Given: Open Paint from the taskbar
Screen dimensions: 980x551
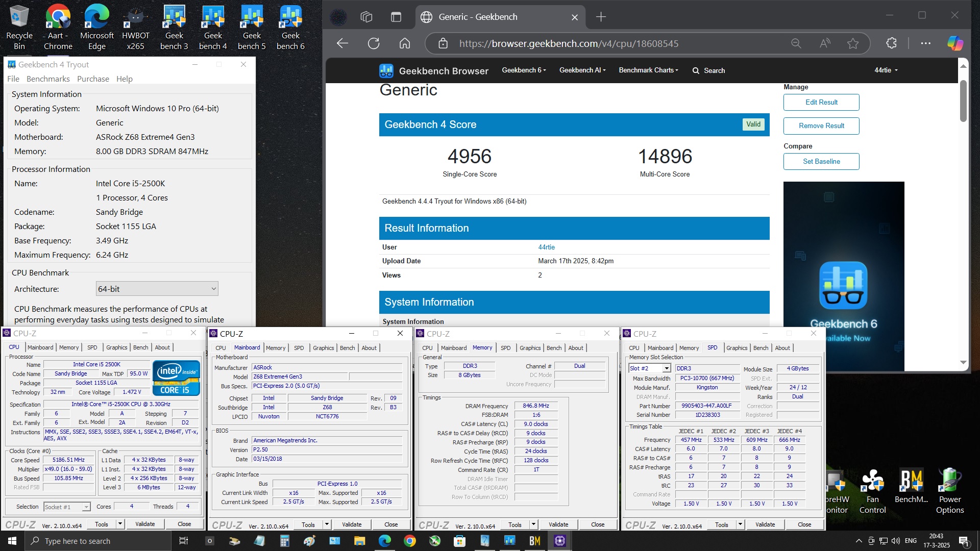Looking at the screenshot, I should [309, 541].
